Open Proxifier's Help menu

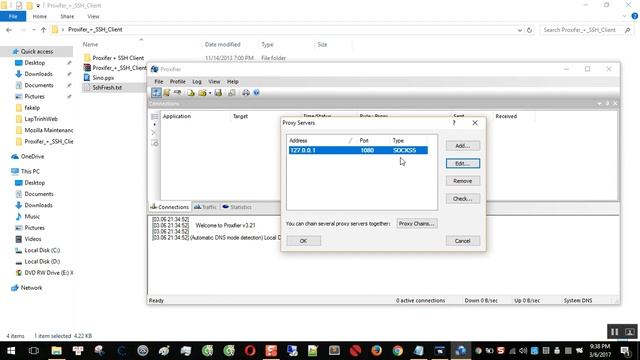(x=233, y=82)
